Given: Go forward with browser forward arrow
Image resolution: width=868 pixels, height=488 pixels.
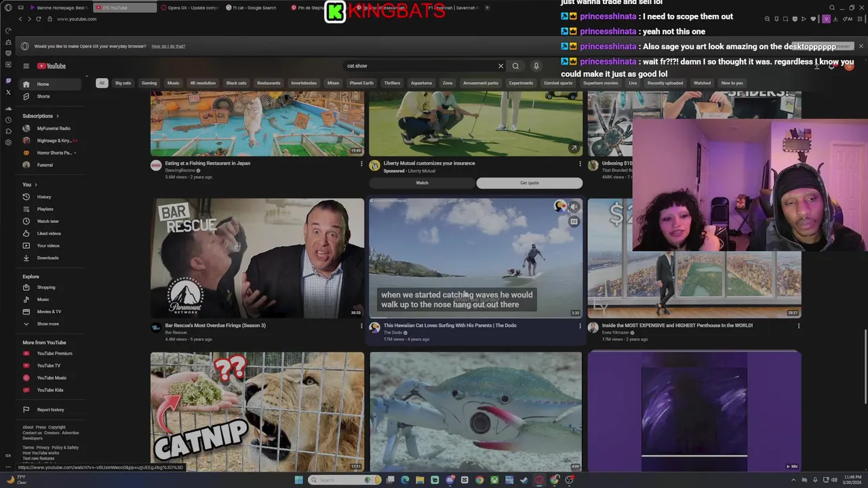Looking at the screenshot, I should (x=29, y=19).
